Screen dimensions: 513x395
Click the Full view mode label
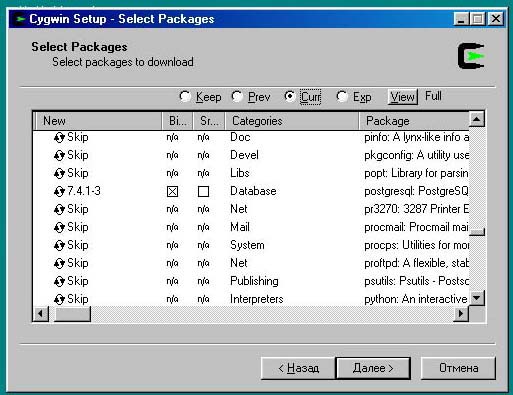pos(433,96)
